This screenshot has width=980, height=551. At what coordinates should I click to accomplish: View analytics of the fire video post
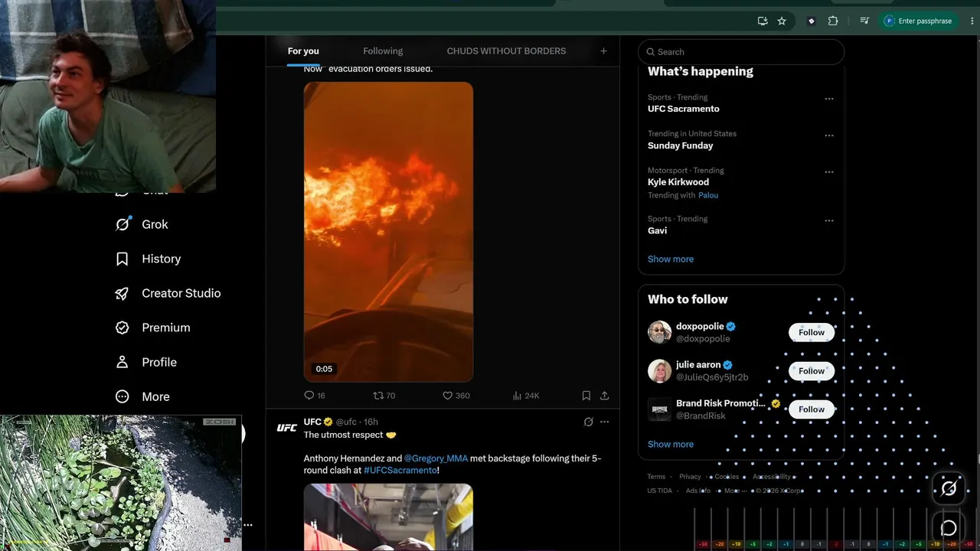(517, 396)
